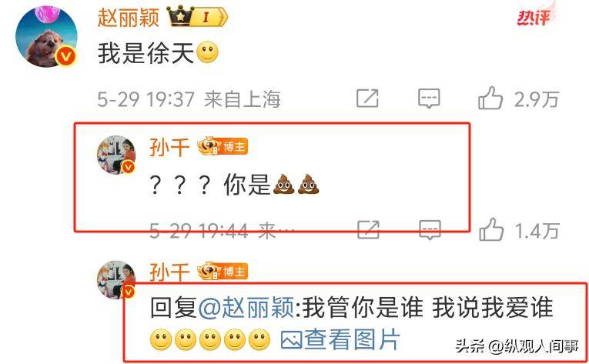Open the @赵丽颖 mention link
Screen dimensions: 589x364
coord(246,307)
